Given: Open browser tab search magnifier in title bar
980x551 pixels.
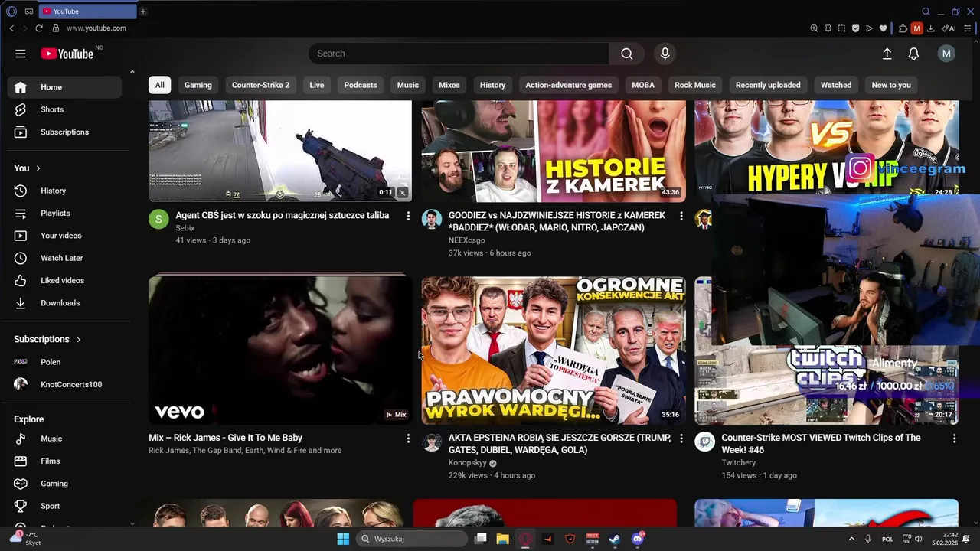Looking at the screenshot, I should (x=926, y=11).
